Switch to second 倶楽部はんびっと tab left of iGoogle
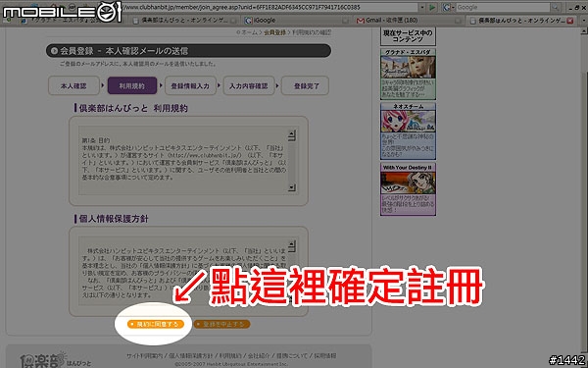 [x=184, y=21]
